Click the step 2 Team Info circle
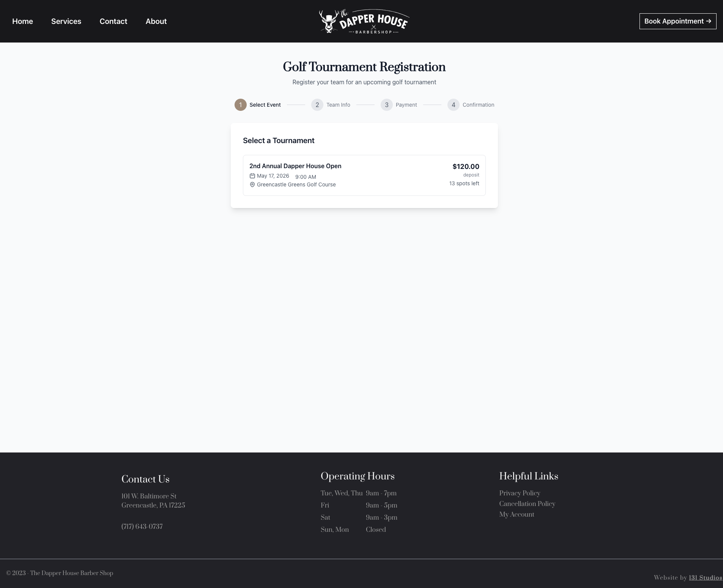The height and width of the screenshot is (588, 723). [317, 105]
